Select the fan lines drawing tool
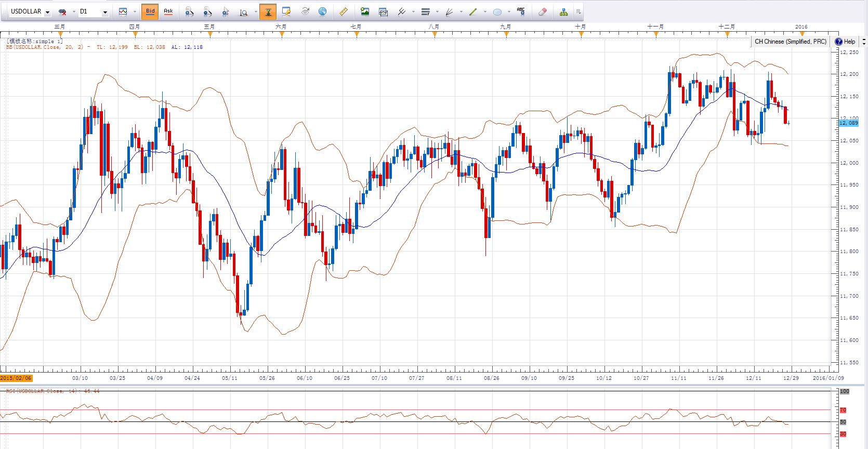This screenshot has height=449, width=868. [449, 11]
